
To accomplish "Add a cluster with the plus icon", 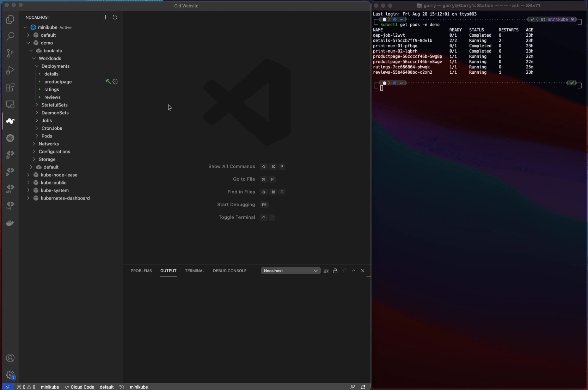I will (105, 17).
